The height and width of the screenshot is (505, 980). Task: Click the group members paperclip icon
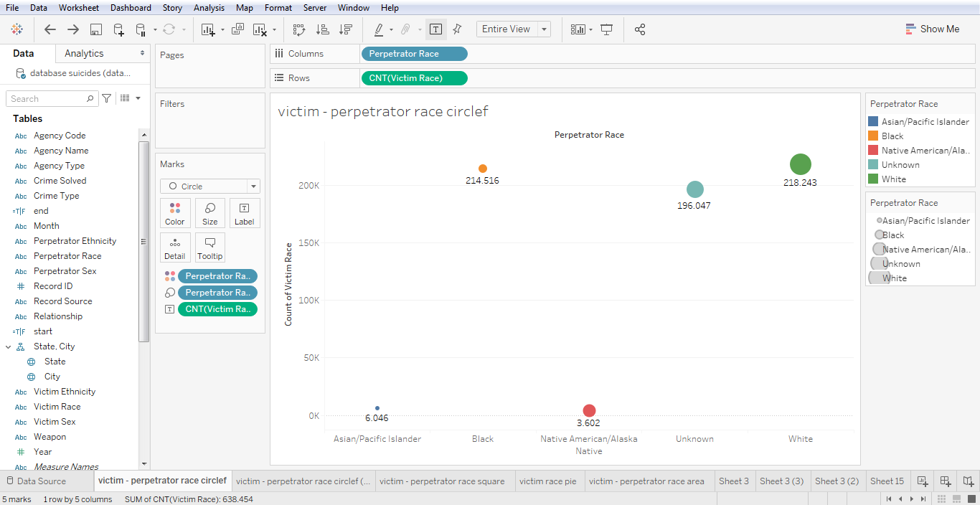405,29
